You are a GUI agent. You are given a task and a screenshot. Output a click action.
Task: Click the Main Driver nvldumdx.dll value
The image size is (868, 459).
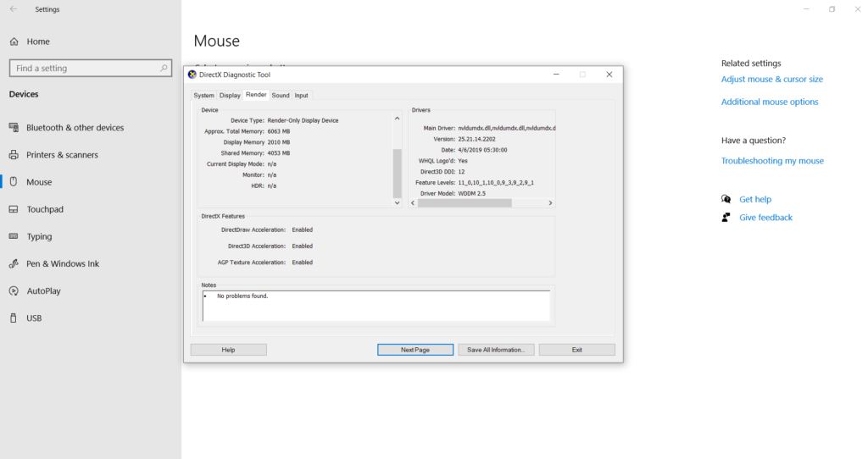[507, 128]
